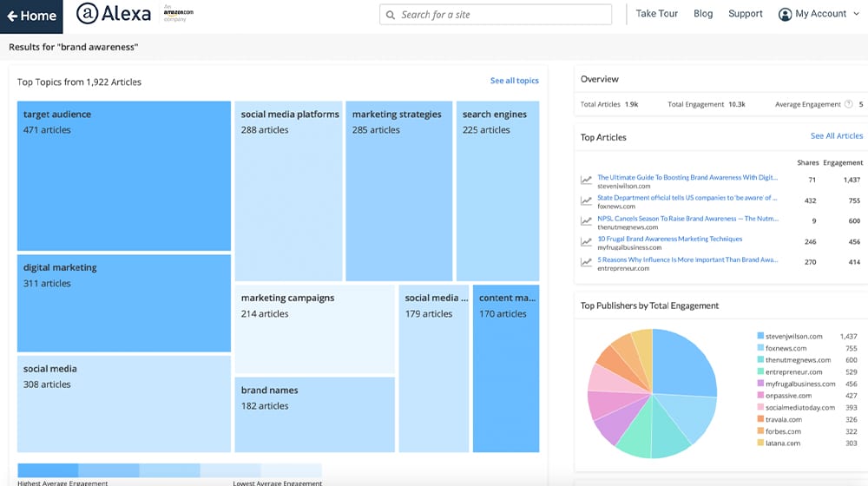
Task: Open NPSL Cancels Season article link
Action: pos(687,218)
